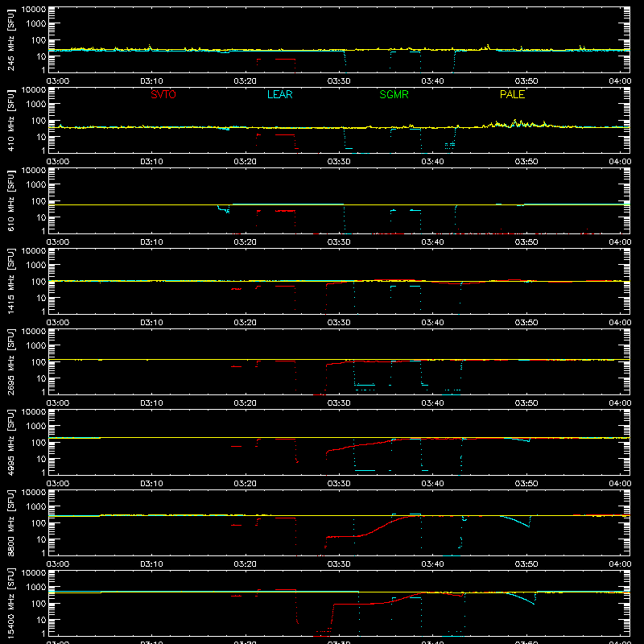Click the yellow PALE legend label
Screen dimensions: 644x644
pos(512,94)
